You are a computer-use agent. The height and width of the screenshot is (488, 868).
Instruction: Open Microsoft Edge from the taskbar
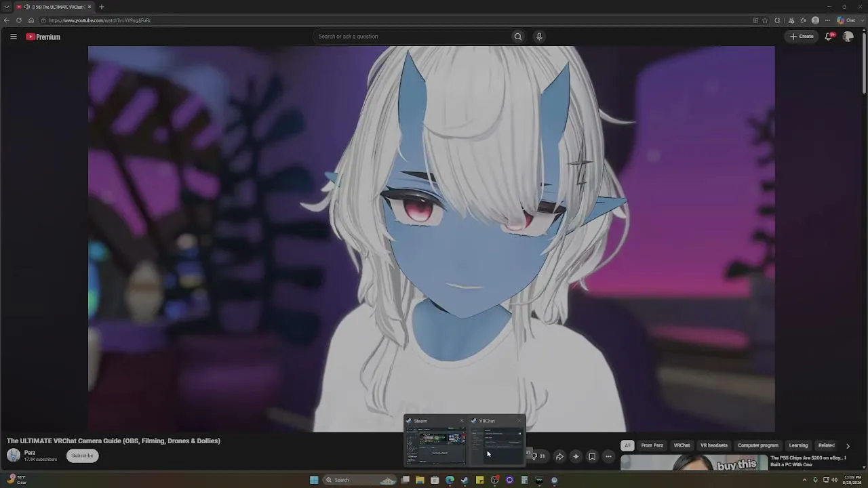pos(450,480)
